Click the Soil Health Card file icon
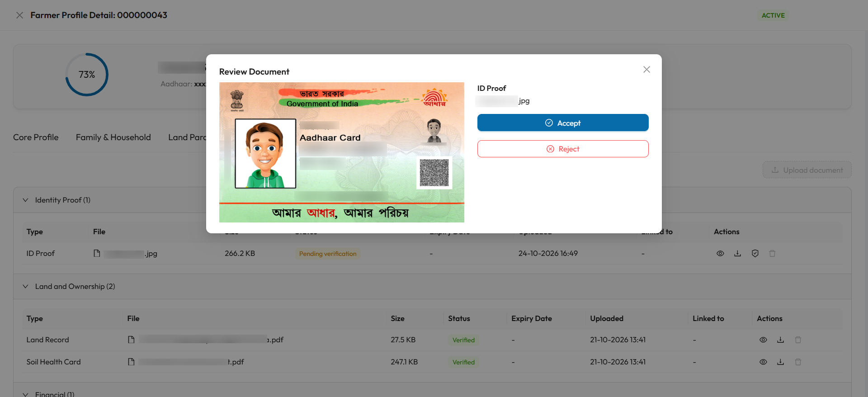 click(131, 362)
